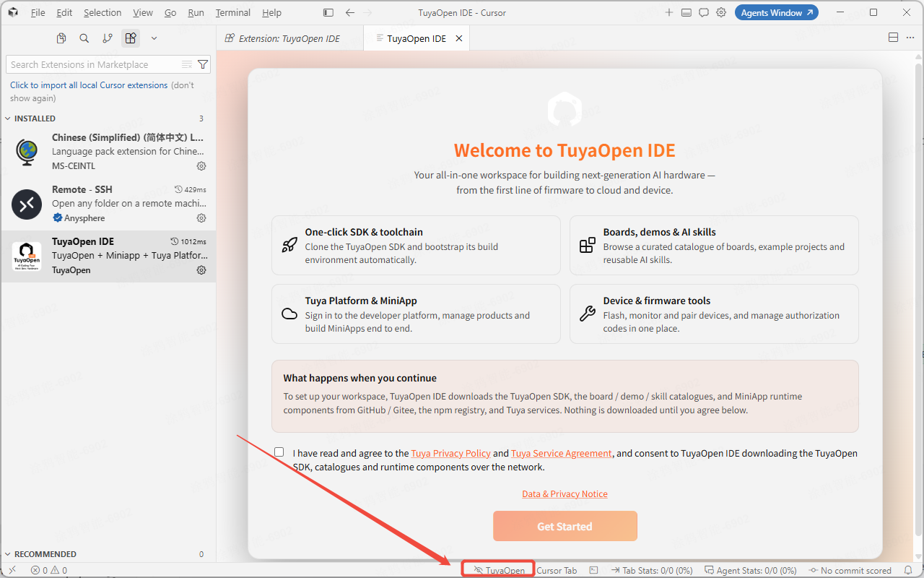This screenshot has height=578, width=924.
Task: Open the Terminal menu
Action: (x=233, y=13)
